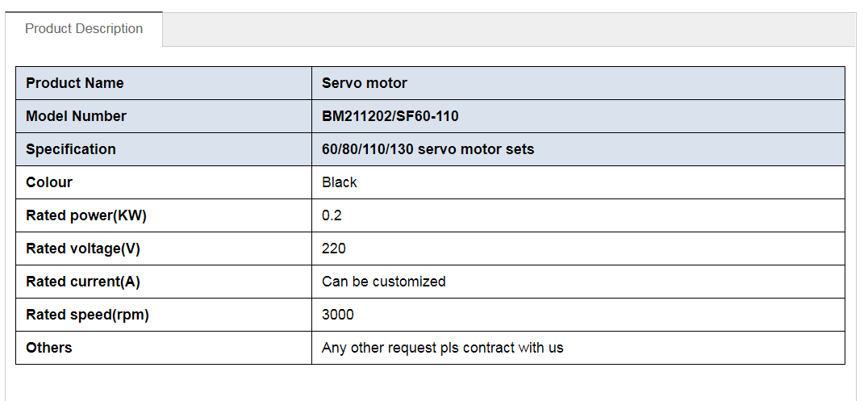Click the Others row label
Viewport: 868px width, 401px height.
point(49,348)
